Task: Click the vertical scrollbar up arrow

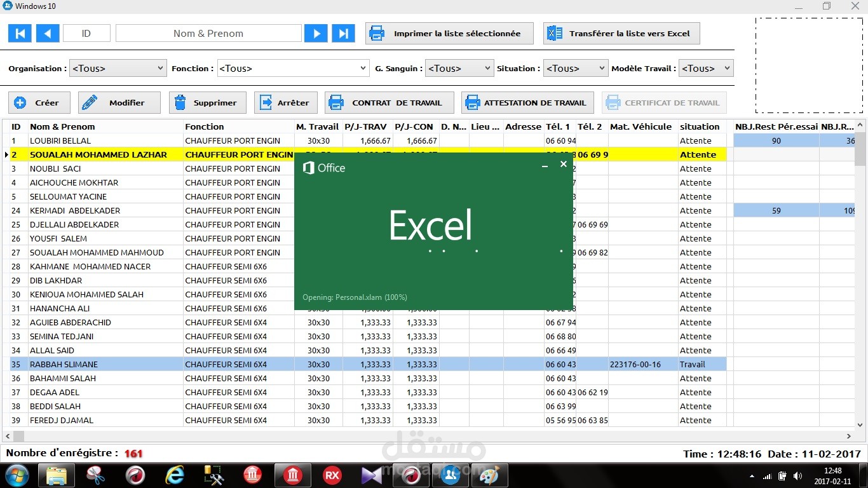Action: (860, 126)
